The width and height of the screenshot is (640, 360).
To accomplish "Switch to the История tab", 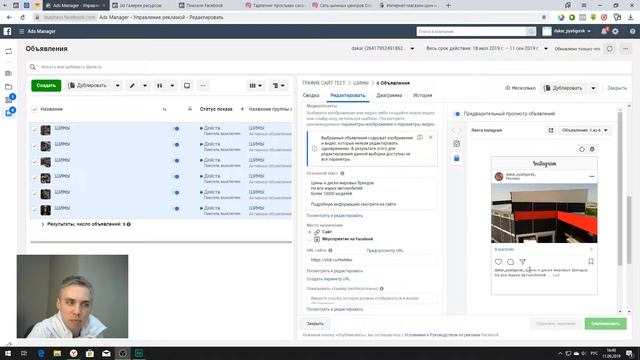I will (422, 96).
